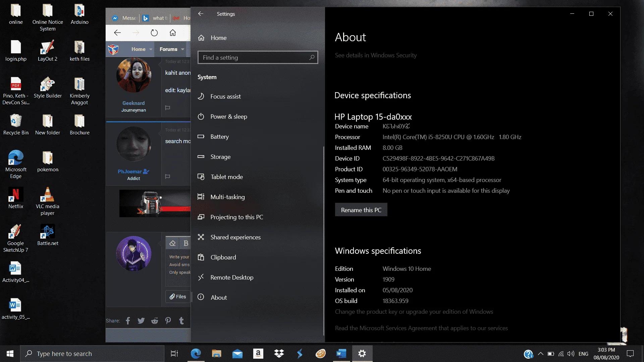Click the report flag under PhJoemar's post

pyautogui.click(x=168, y=177)
